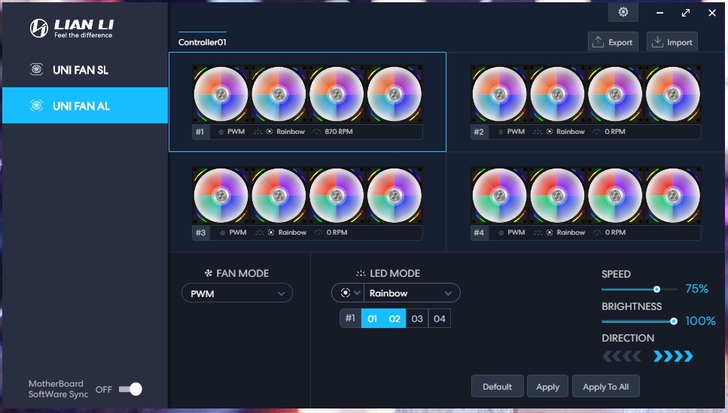Click the #2 group status bar label
Image resolution: width=728 pixels, height=413 pixels.
[479, 132]
